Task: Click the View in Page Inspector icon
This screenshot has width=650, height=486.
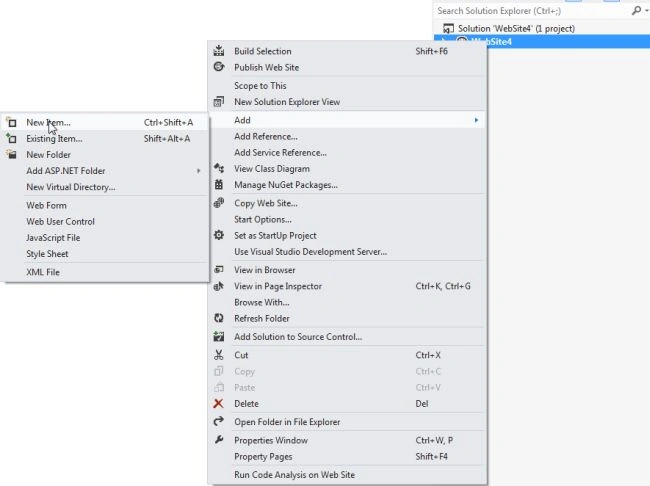Action: coord(219,286)
